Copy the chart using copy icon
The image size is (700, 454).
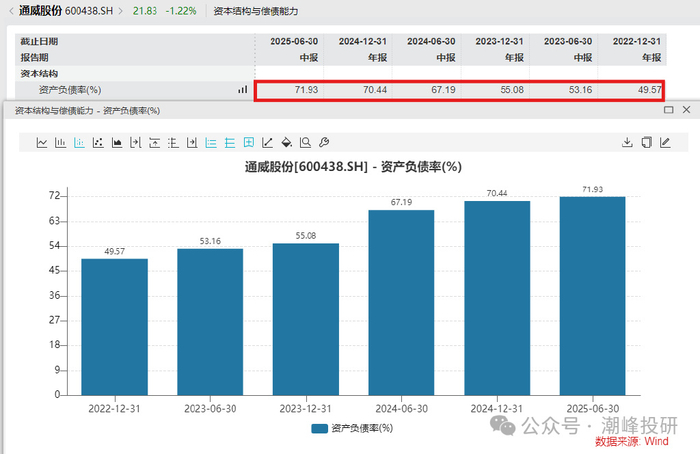646,143
